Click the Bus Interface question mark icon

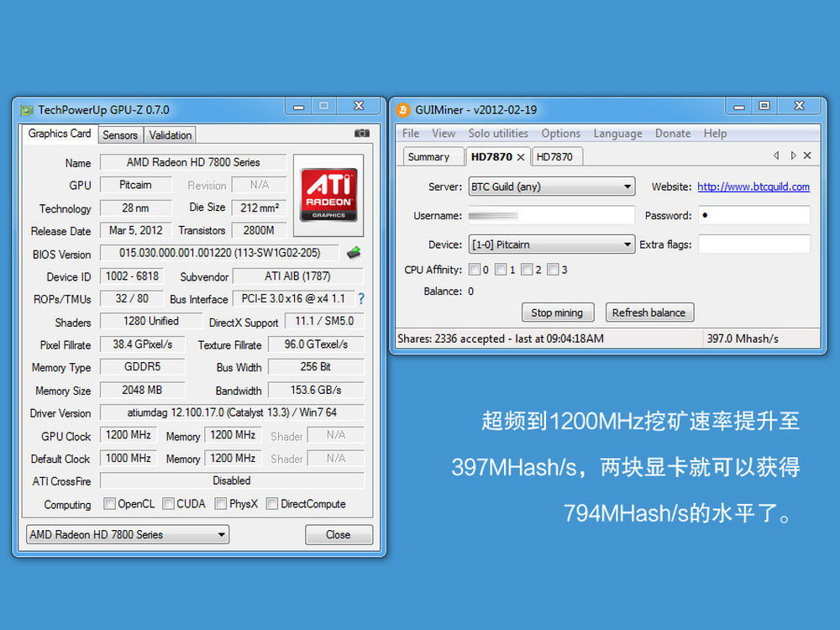coord(361,299)
